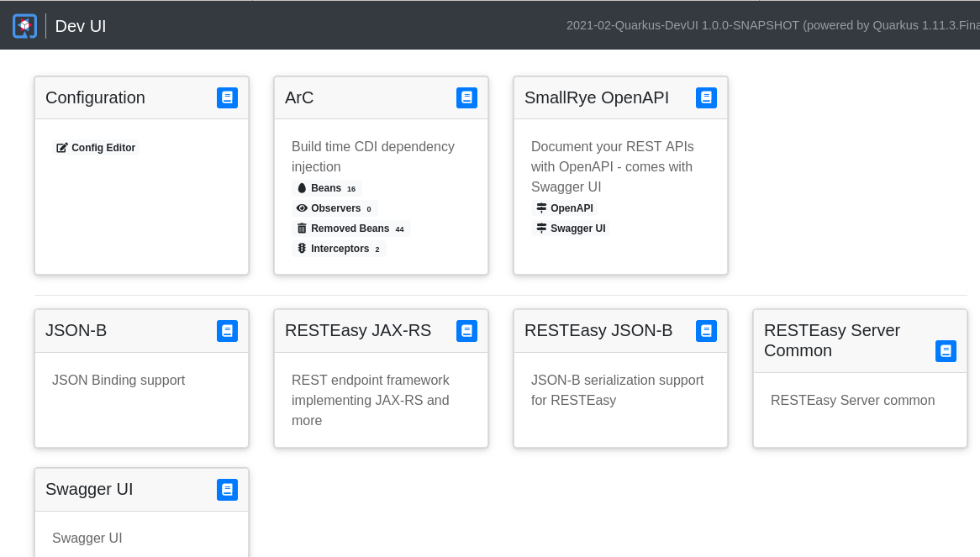Viewport: 980px width, 557px height.
Task: Click the RESTEasy JSON-B card title
Action: click(x=598, y=330)
